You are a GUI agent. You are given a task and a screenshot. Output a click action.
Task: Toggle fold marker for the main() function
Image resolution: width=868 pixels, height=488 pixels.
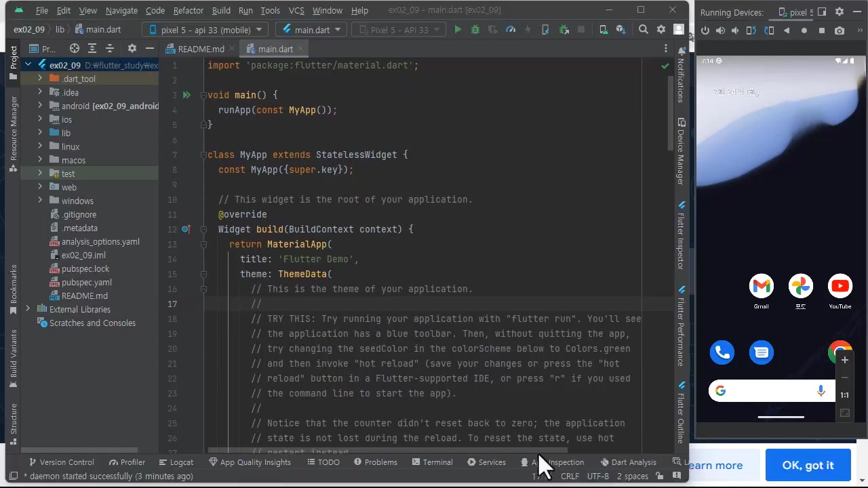click(x=203, y=96)
